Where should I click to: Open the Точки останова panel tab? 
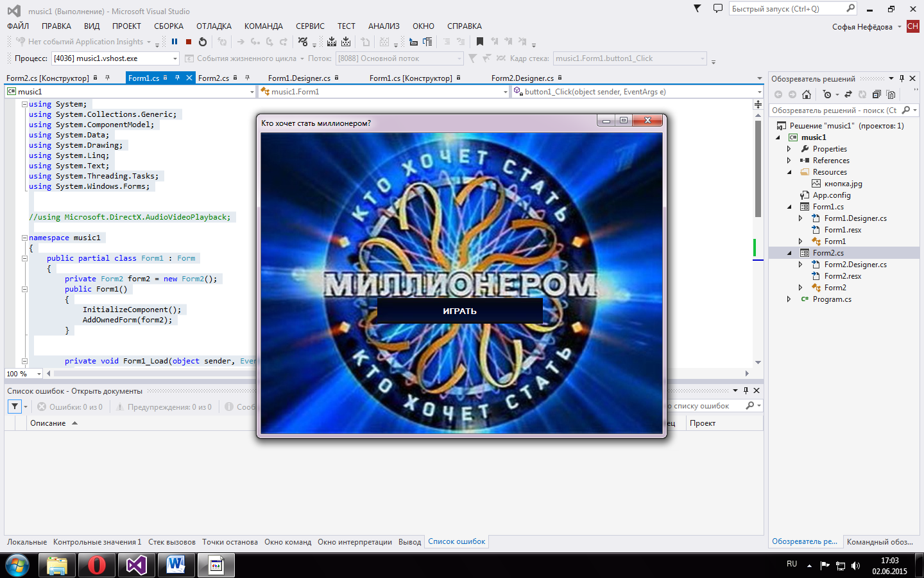(x=230, y=542)
